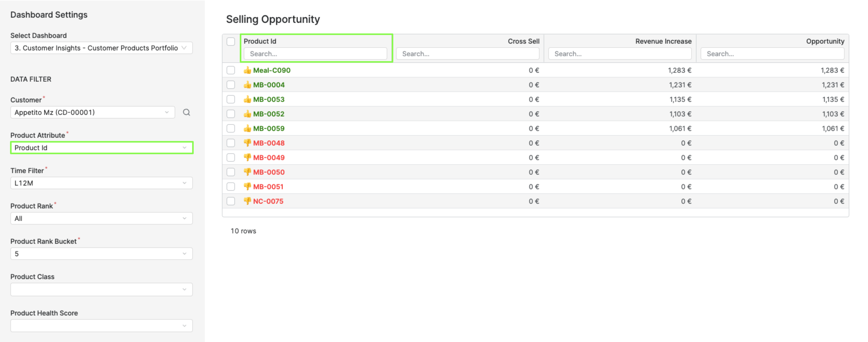This screenshot has width=868, height=342.
Task: Click the magnifier icon next to the Customer field
Action: pos(186,113)
